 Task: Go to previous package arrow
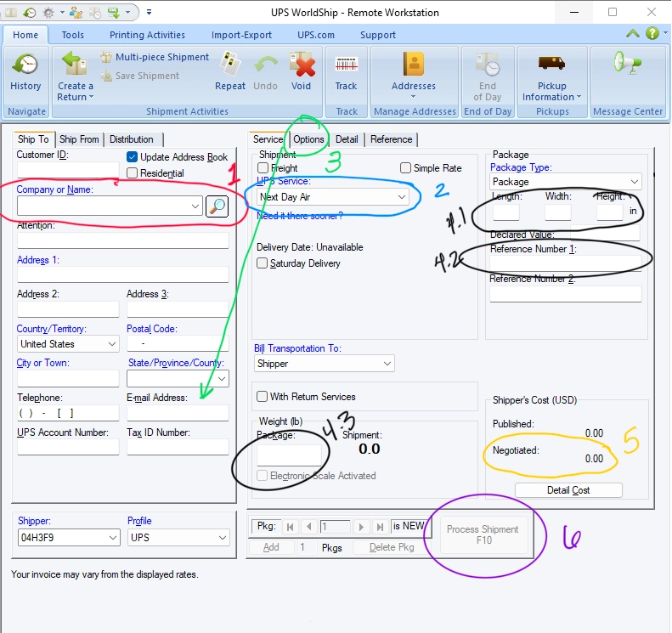tap(309, 527)
